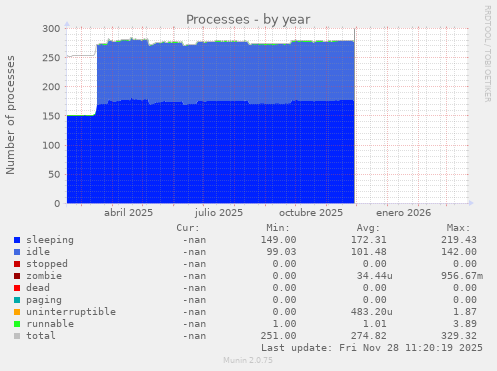The image size is (497, 371).
Task: Click the stopped legend color swatch
Action: (x=17, y=264)
